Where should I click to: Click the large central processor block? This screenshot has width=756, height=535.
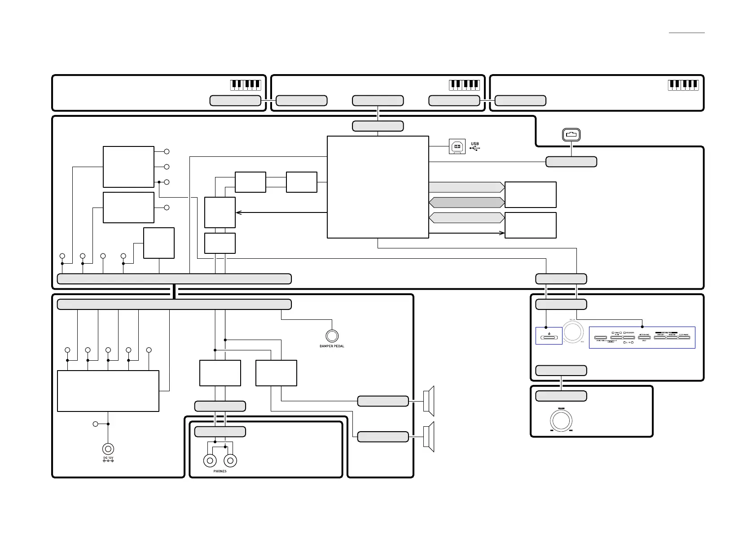point(378,187)
